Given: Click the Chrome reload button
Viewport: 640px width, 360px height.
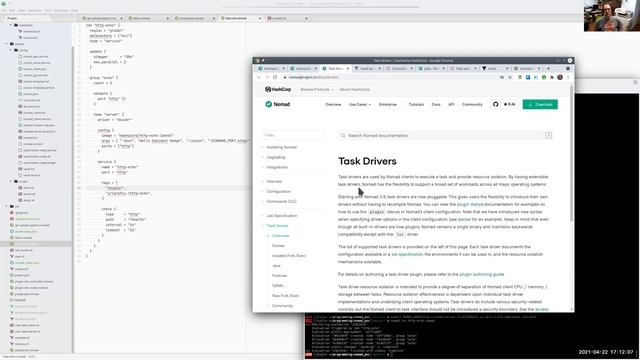Looking at the screenshot, I should tap(275, 77).
